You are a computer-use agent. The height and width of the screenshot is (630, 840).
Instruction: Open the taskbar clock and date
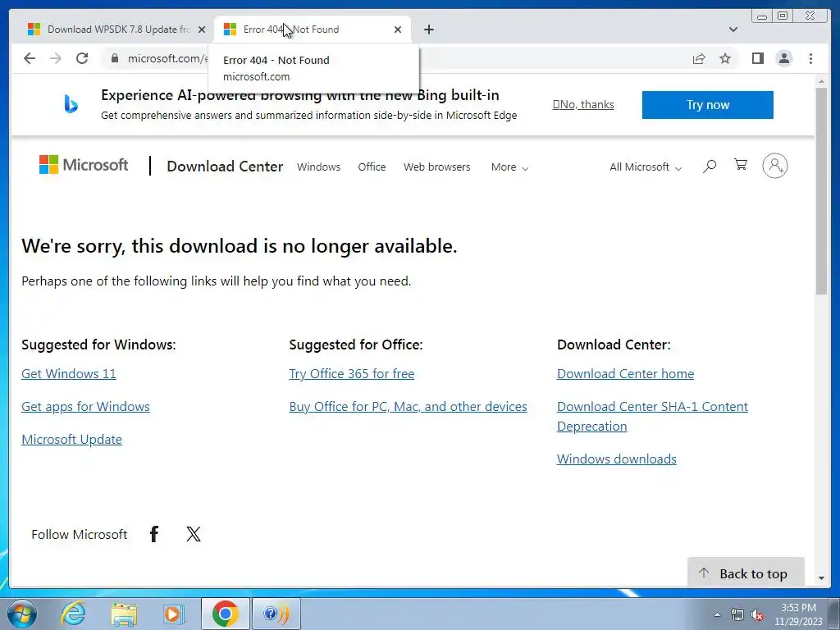(x=798, y=614)
